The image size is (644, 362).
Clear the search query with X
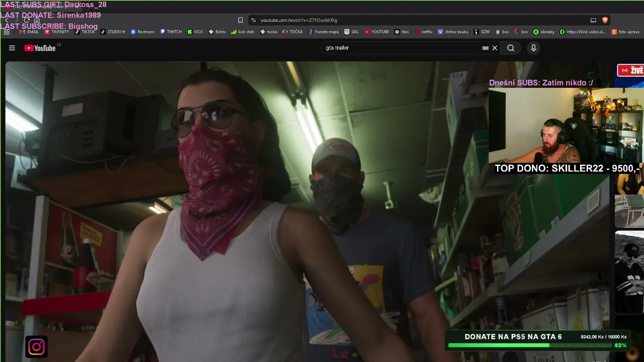click(495, 48)
